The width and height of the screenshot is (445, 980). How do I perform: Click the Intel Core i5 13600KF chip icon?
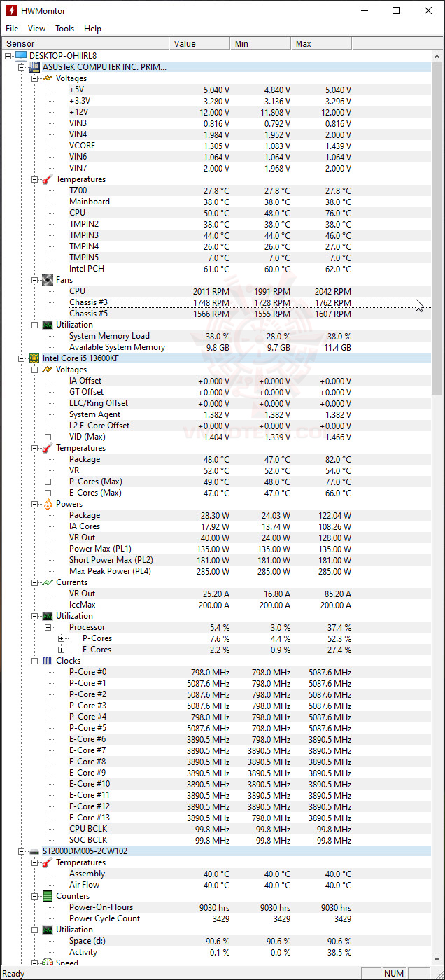(x=34, y=358)
